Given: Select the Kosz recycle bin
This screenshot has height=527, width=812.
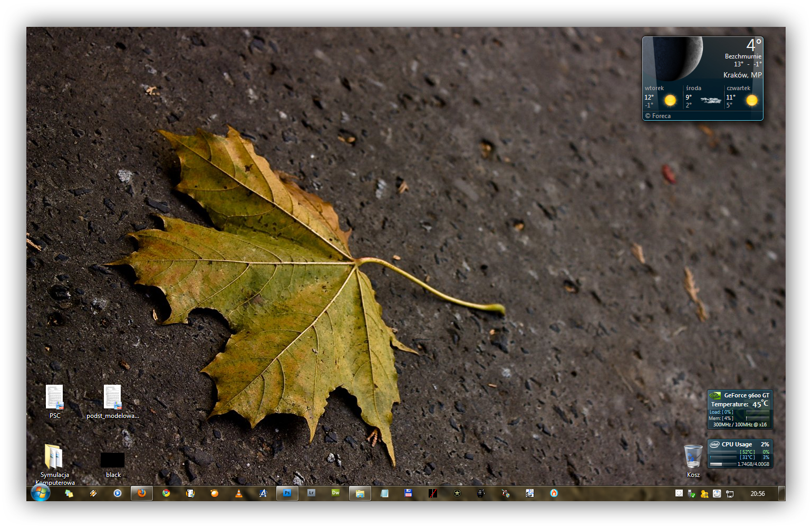Looking at the screenshot, I should [693, 457].
